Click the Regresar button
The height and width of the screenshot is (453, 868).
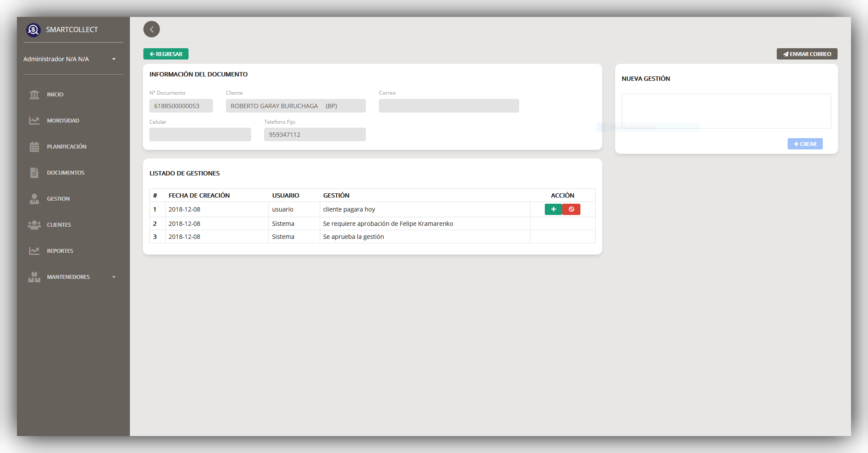click(166, 54)
